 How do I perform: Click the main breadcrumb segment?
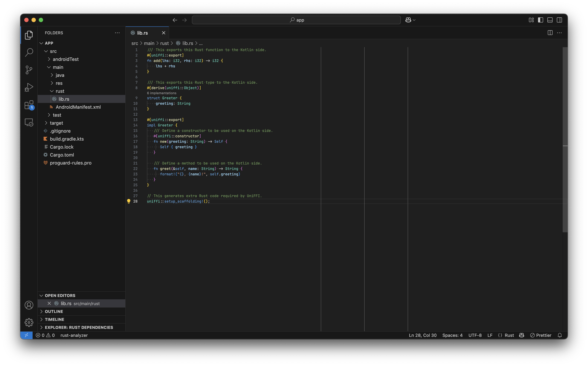[149, 43]
